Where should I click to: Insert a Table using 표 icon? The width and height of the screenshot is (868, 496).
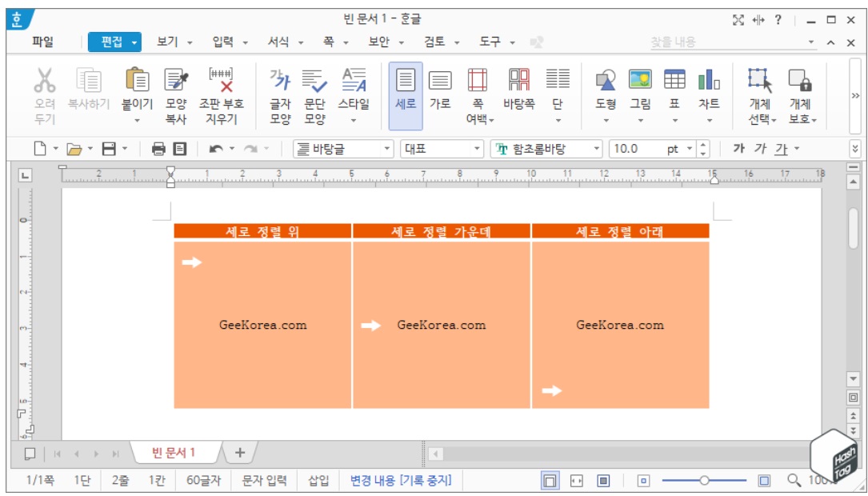674,80
